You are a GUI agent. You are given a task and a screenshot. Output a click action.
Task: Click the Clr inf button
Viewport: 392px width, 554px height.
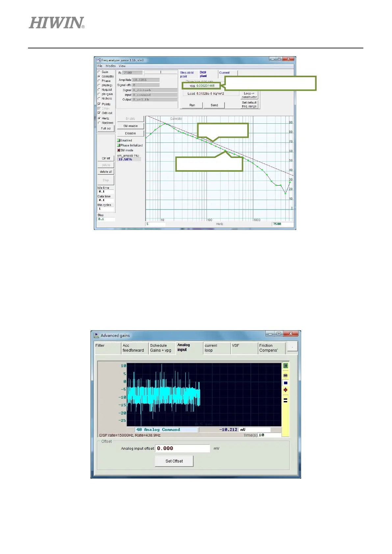[106, 159]
